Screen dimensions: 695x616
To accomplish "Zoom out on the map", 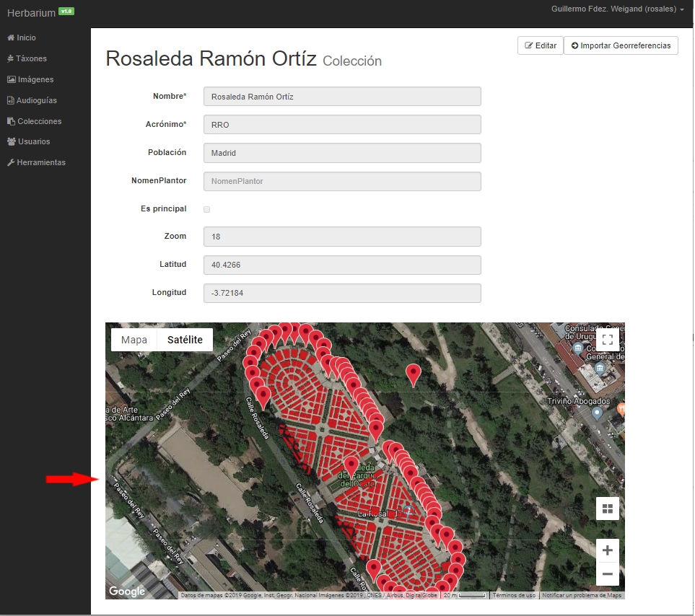I will click(x=607, y=574).
